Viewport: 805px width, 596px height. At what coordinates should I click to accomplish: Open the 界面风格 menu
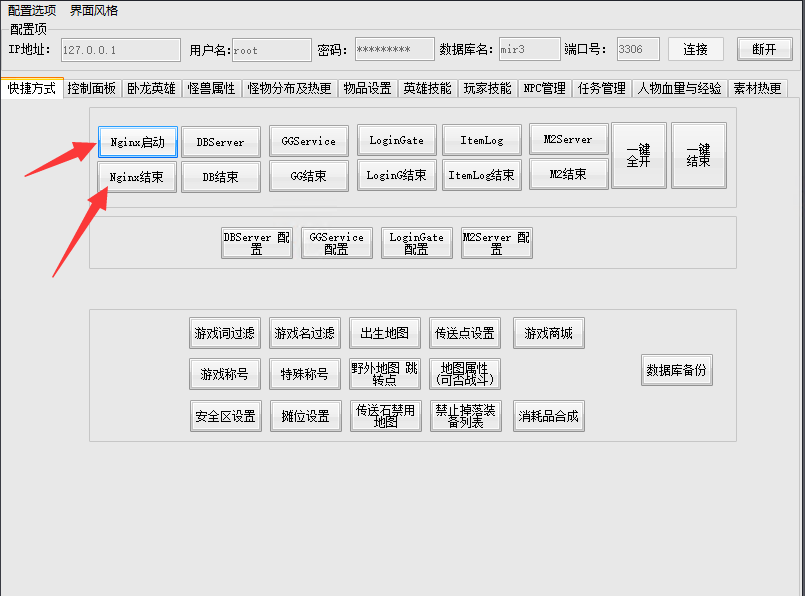pos(94,10)
